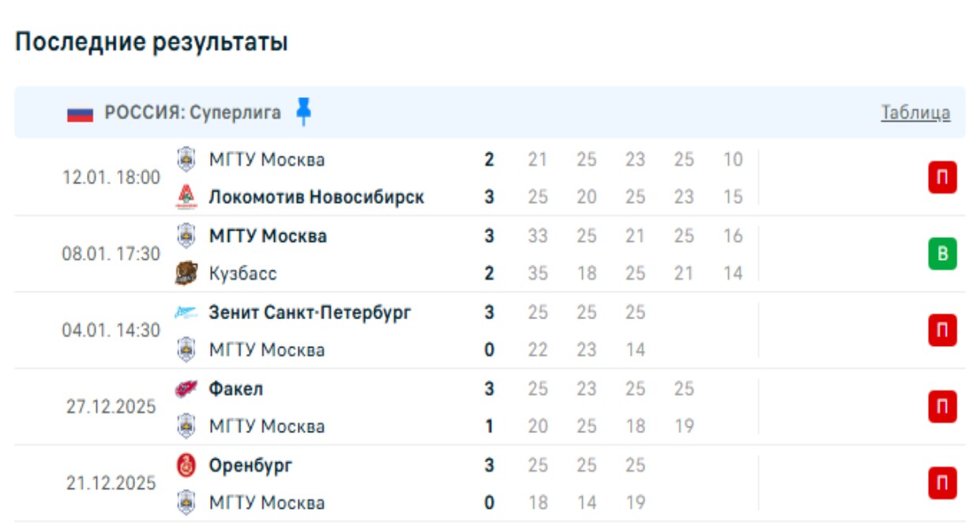The width and height of the screenshot is (980, 527).
Task: Click the Russian flag icon
Action: [80, 113]
